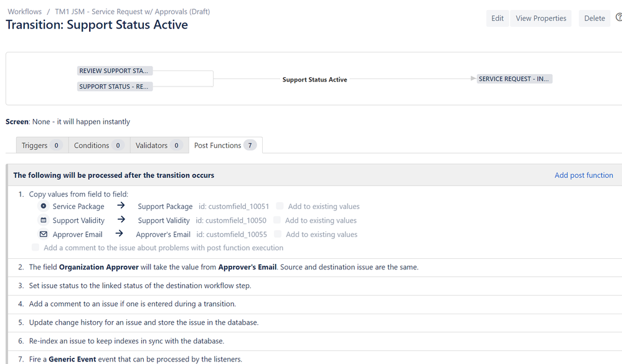This screenshot has height=364, width=622.
Task: Click the REVIEW SUPPORT STA... status lozenge
Action: tap(115, 70)
